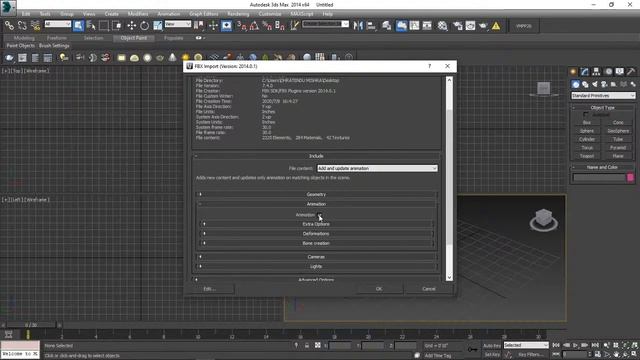
Task: Click the yellow warning triangle icon
Action: coord(496,26)
